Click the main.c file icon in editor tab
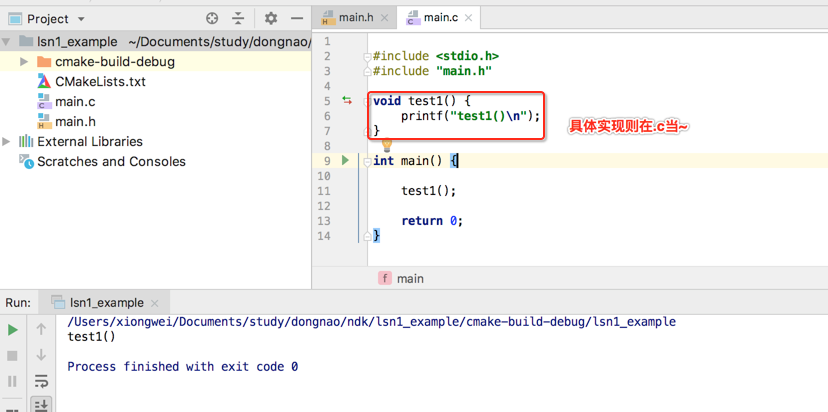 (412, 18)
